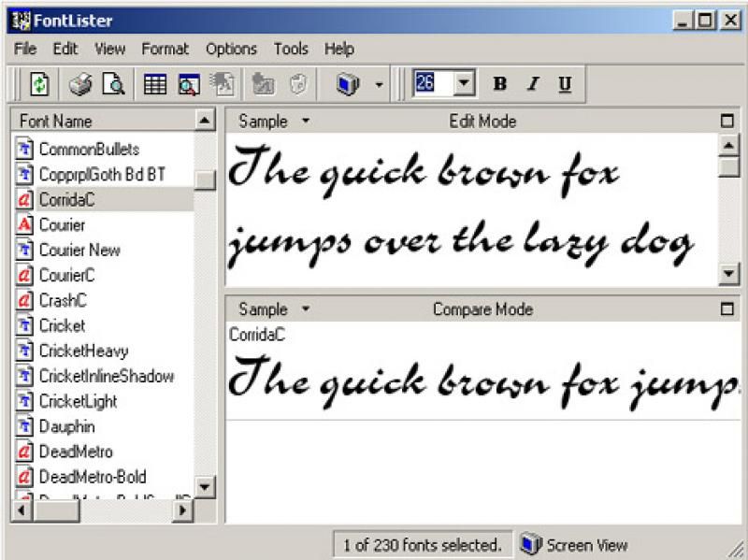Expand the Sample dropdown in Edit Mode pane

tap(305, 122)
